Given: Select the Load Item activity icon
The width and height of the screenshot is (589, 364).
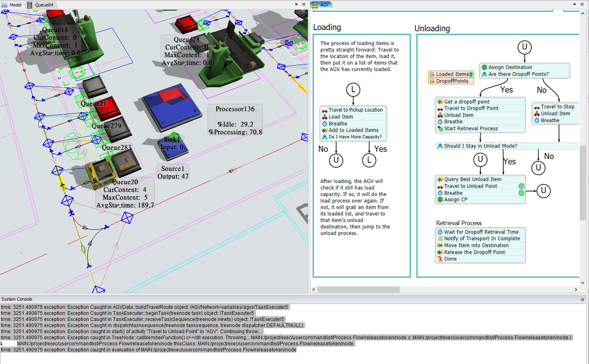Looking at the screenshot, I should coord(325,117).
